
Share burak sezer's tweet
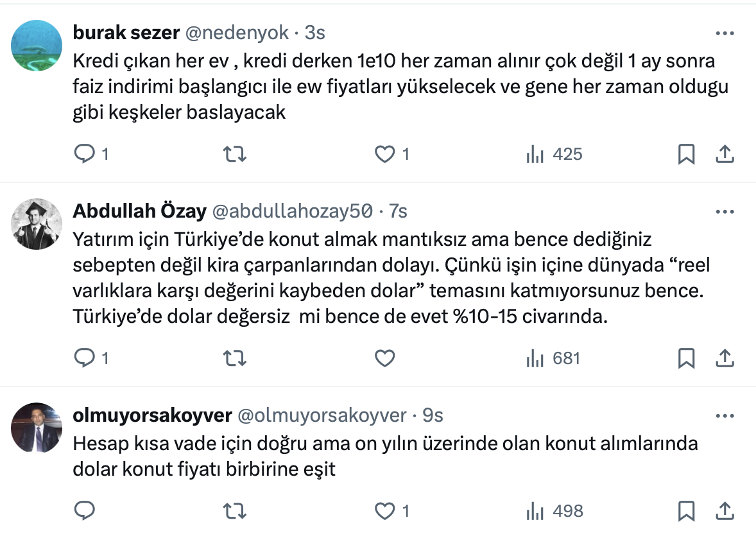725,154
